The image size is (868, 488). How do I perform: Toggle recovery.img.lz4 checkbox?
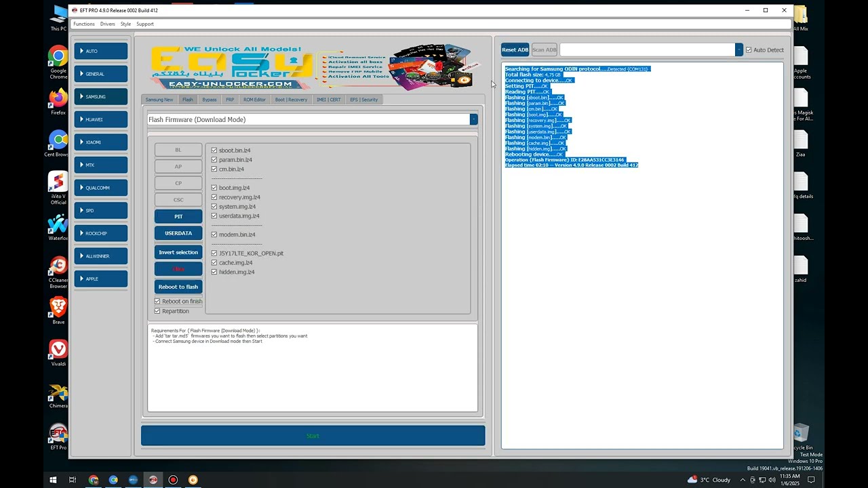point(214,197)
